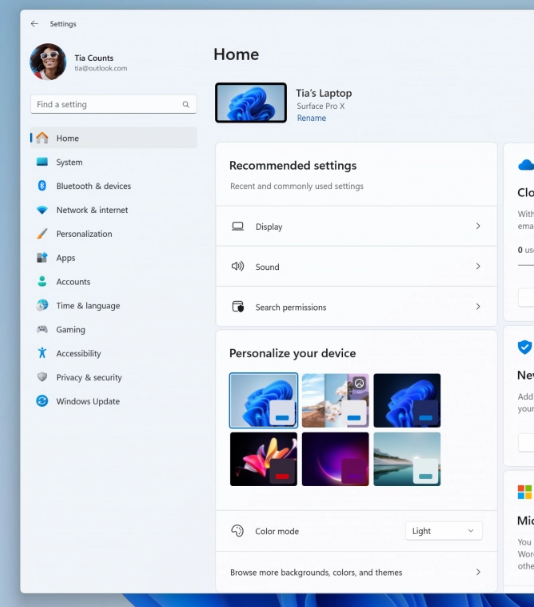Select light blue bloom theme thumbnail

(263, 400)
